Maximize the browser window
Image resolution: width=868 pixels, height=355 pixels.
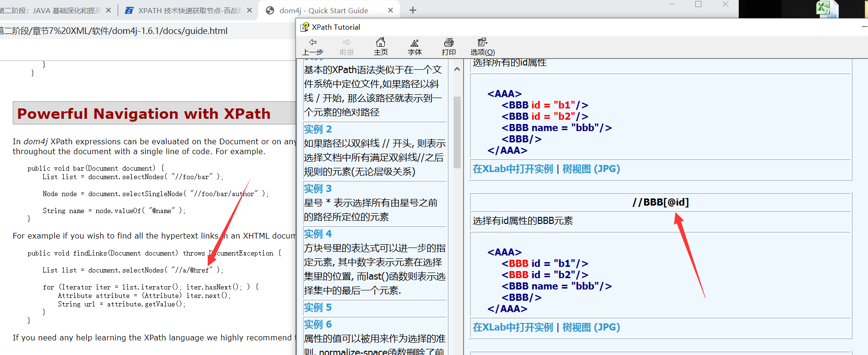(x=699, y=4)
